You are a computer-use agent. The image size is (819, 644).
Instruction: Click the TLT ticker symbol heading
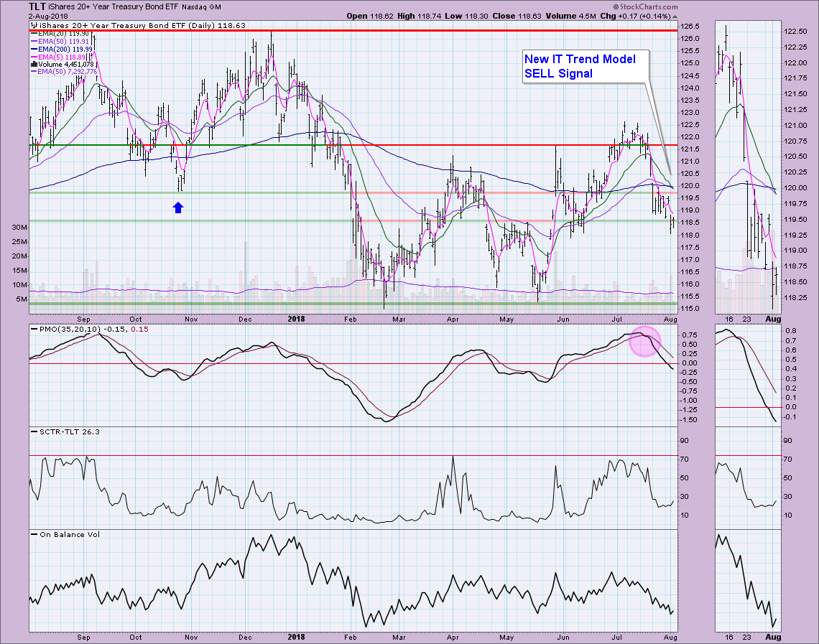coord(37,6)
